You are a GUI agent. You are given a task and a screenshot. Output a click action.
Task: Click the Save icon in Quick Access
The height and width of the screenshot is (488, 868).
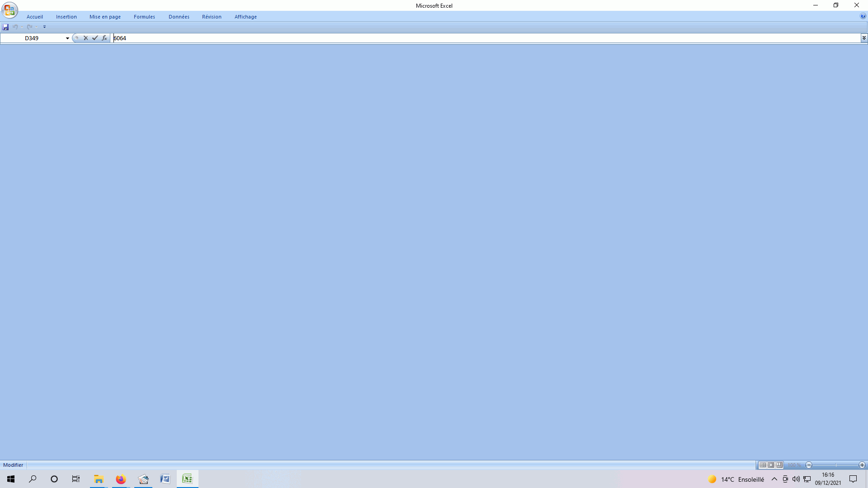5,27
